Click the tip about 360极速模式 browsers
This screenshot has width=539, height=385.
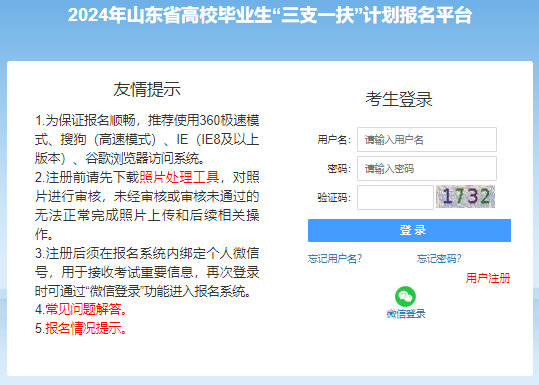(147, 139)
